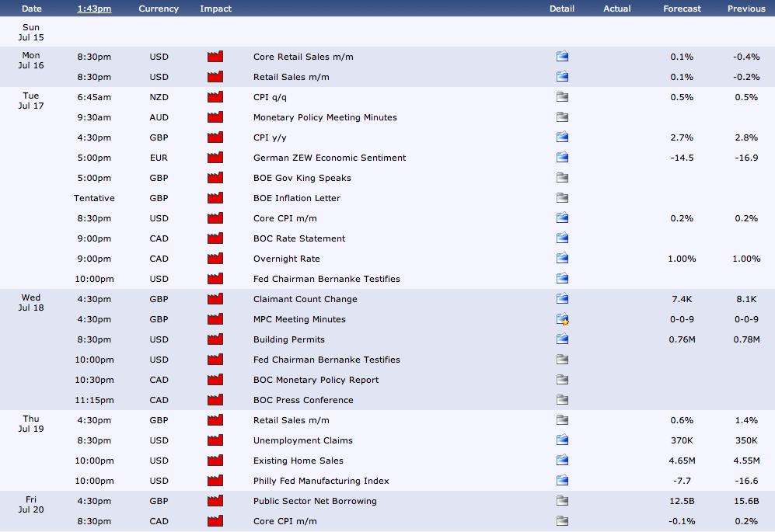Click the 1:43pm time header link
The width and height of the screenshot is (775, 532).
point(94,9)
